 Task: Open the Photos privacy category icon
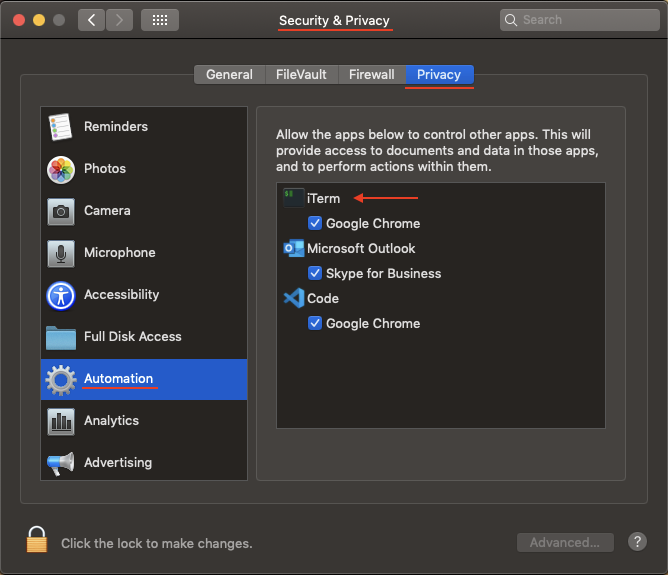[60, 170]
